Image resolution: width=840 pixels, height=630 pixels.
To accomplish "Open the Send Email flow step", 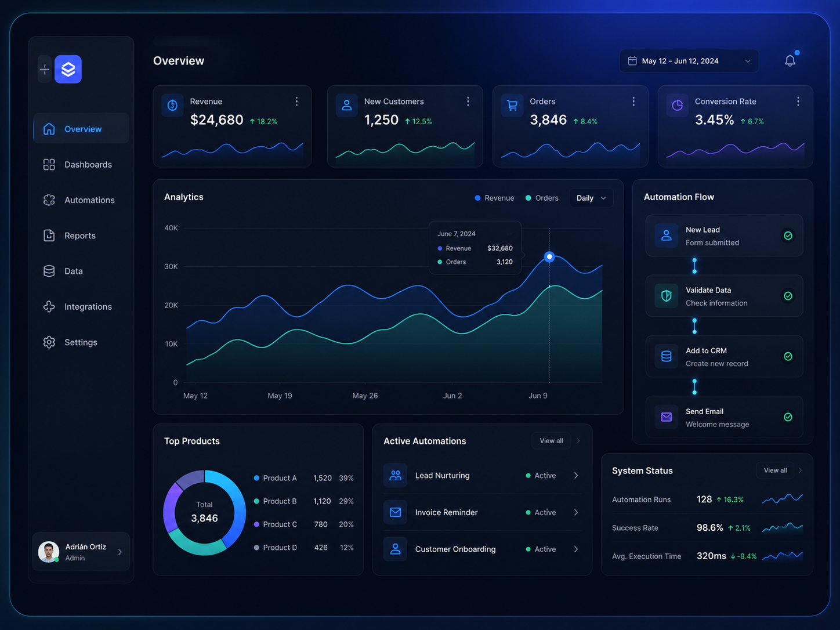I will (x=724, y=417).
